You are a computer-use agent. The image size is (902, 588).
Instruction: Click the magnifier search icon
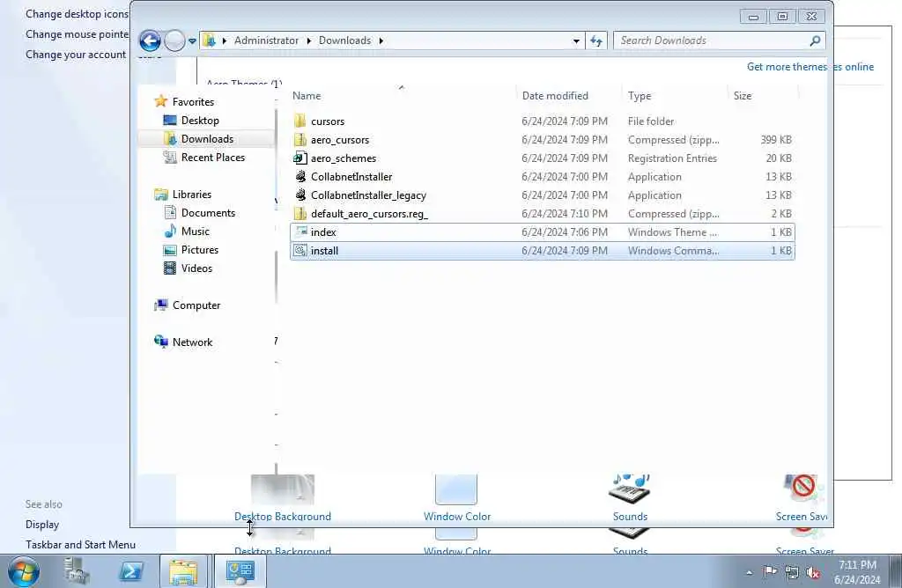[815, 40]
